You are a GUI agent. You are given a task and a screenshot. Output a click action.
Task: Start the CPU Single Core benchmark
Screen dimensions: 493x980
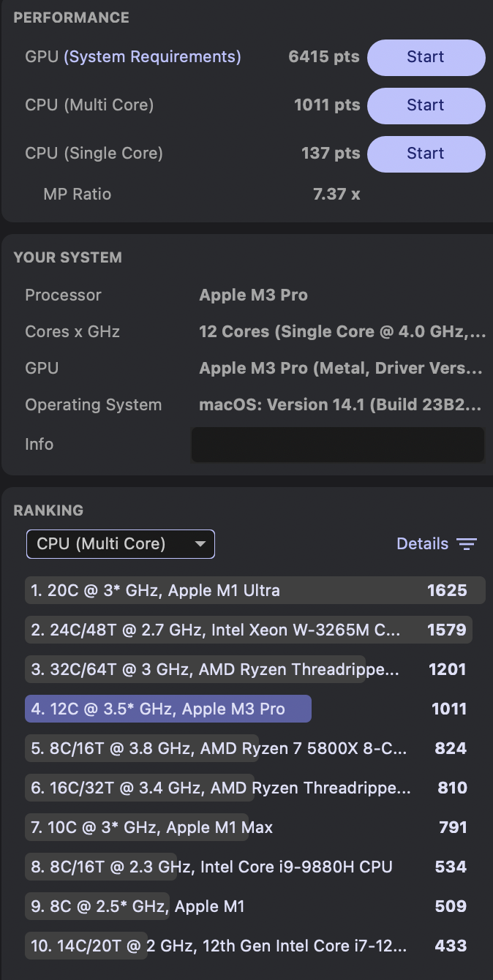(426, 154)
